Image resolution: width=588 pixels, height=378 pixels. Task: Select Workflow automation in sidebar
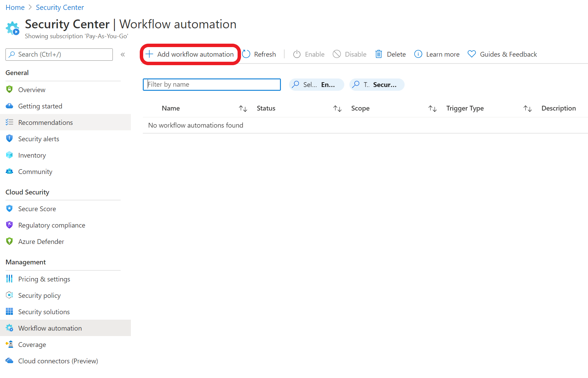tap(65, 328)
